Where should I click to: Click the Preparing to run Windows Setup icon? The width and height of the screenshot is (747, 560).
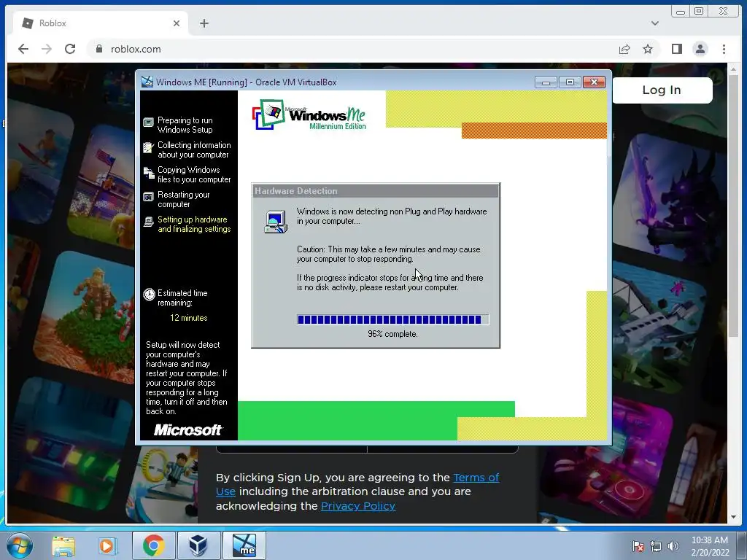(148, 122)
